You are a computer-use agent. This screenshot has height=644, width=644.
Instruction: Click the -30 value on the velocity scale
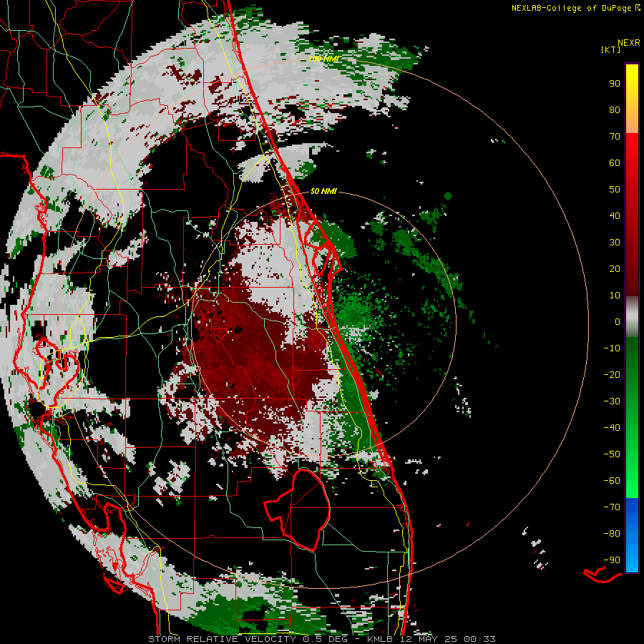pos(612,401)
